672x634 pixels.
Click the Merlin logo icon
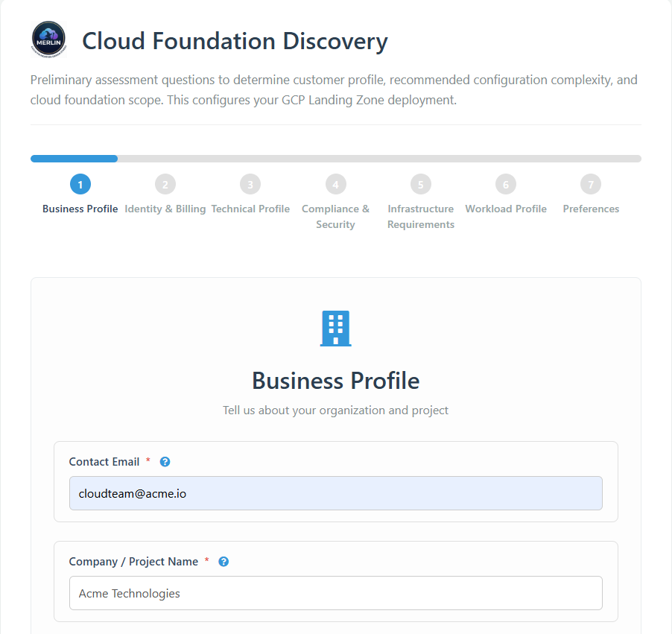(48, 39)
